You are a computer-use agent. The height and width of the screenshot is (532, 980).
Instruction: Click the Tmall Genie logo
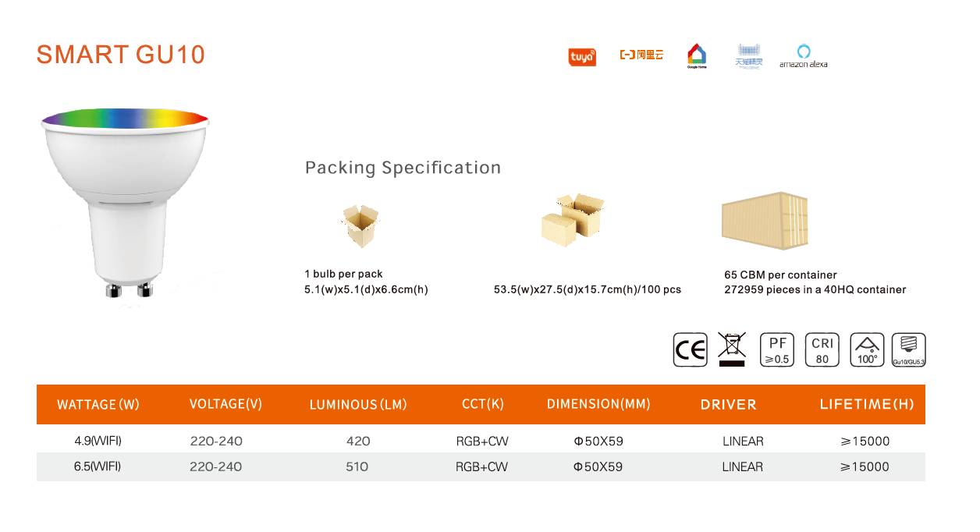click(749, 56)
